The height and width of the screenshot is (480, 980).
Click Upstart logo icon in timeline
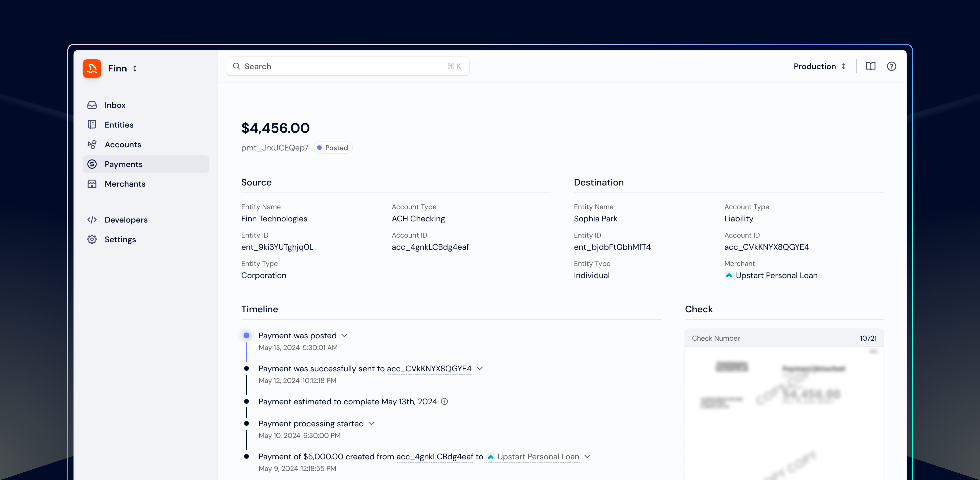490,457
